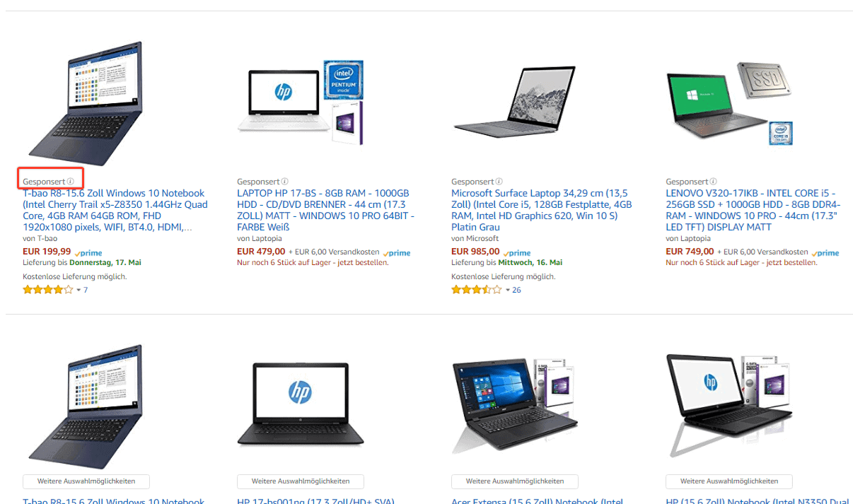
Task: Click info icon beside Surface Laptop Gesponsert label
Action: coord(499,182)
